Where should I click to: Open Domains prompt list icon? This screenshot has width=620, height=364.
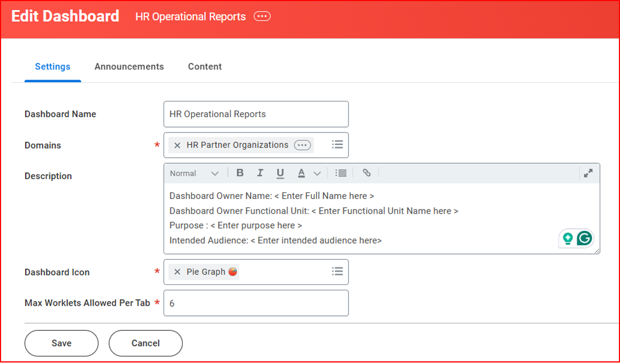[337, 144]
